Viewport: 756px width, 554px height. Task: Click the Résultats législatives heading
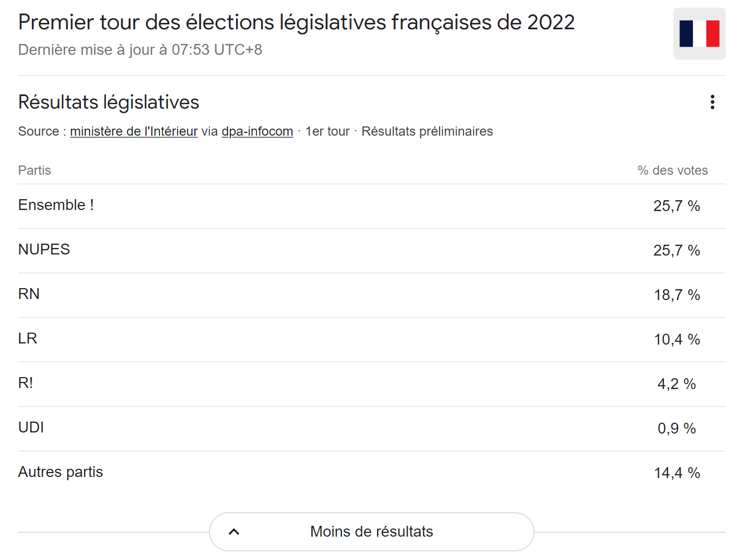pos(109,102)
